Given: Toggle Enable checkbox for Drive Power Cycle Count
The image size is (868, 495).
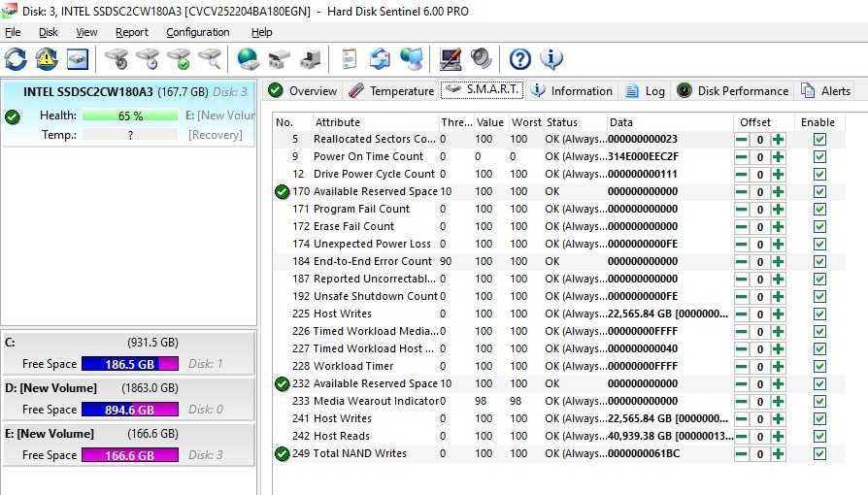Looking at the screenshot, I should 819,175.
